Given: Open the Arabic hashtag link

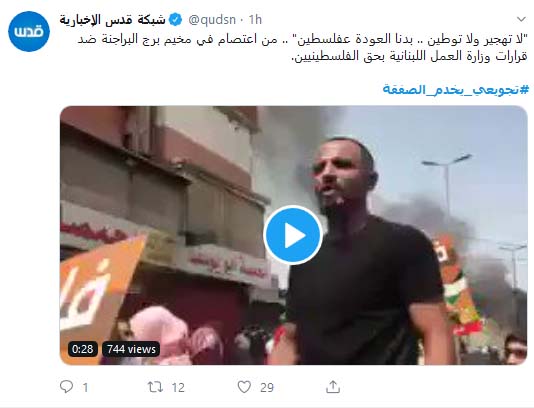Looking at the screenshot, I should pyautogui.click(x=456, y=90).
